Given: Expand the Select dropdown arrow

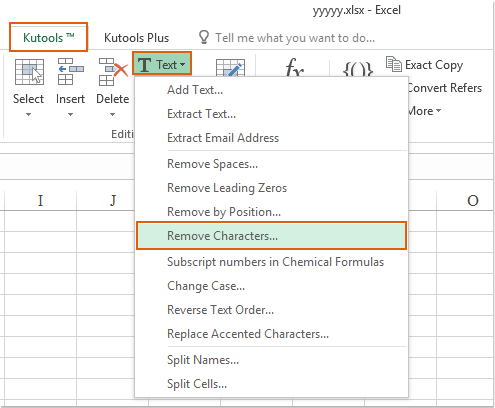Looking at the screenshot, I should point(28,115).
